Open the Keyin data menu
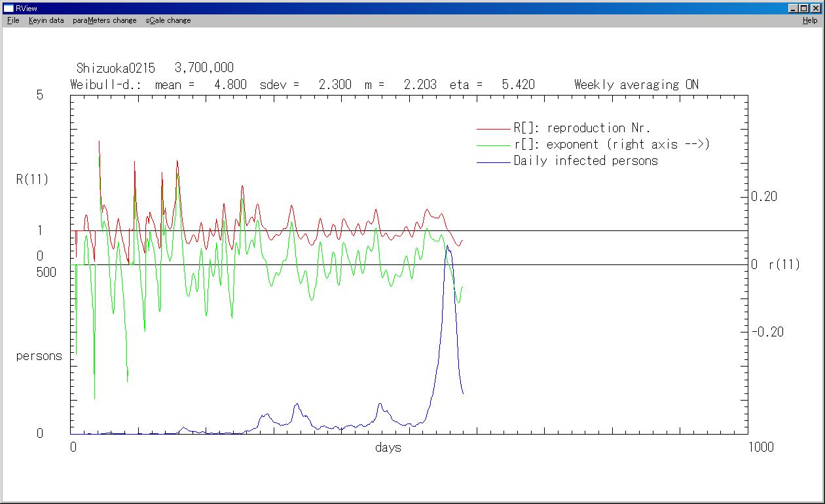 coord(46,20)
